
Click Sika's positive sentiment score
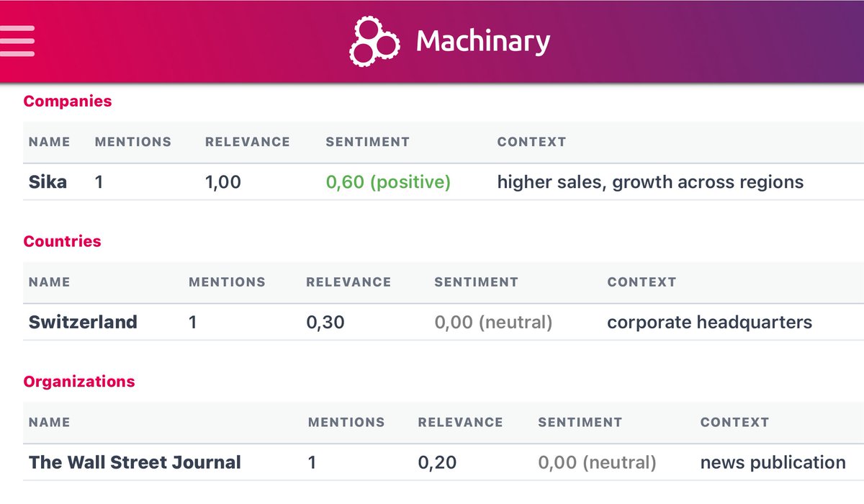click(x=389, y=182)
